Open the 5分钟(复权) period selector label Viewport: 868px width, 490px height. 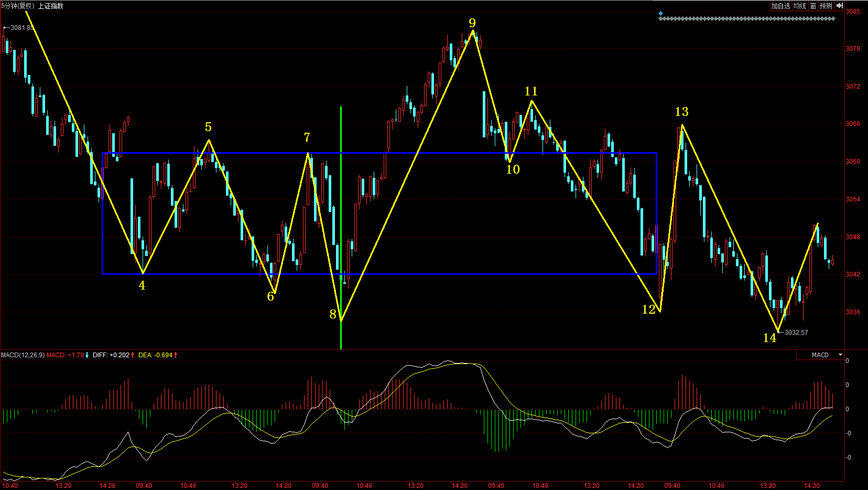coord(18,6)
